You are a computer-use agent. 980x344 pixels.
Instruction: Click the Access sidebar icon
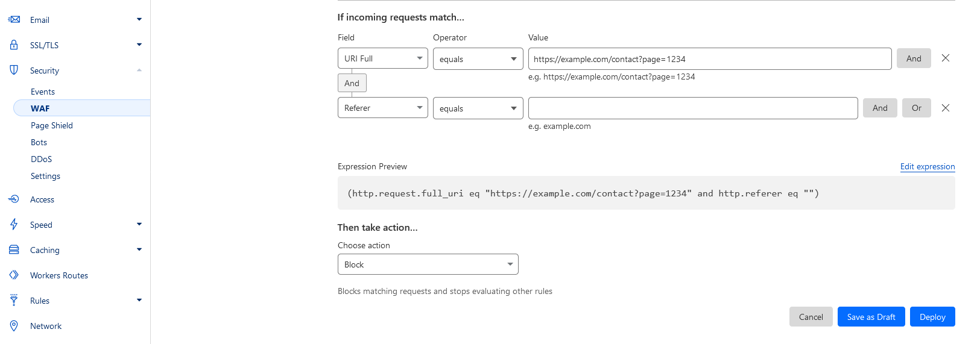pos(14,199)
